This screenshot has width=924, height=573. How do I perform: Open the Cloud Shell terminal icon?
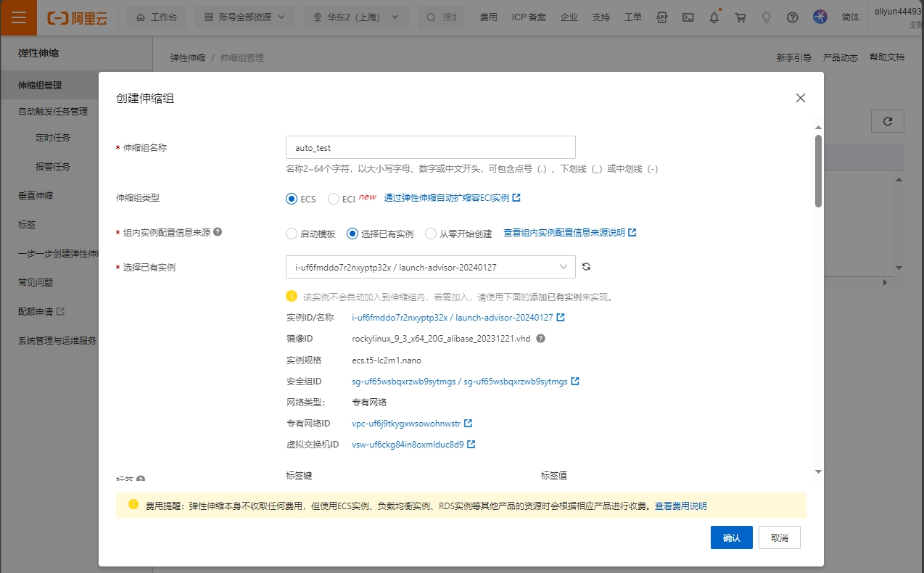(x=688, y=17)
